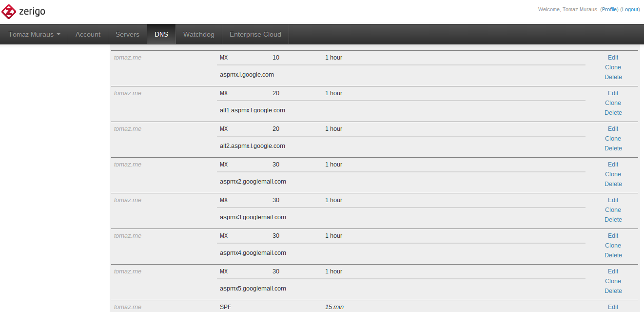This screenshot has height=312, width=644.
Task: Clone the alt2.aspmx.l.google.com record
Action: pyautogui.click(x=613, y=138)
